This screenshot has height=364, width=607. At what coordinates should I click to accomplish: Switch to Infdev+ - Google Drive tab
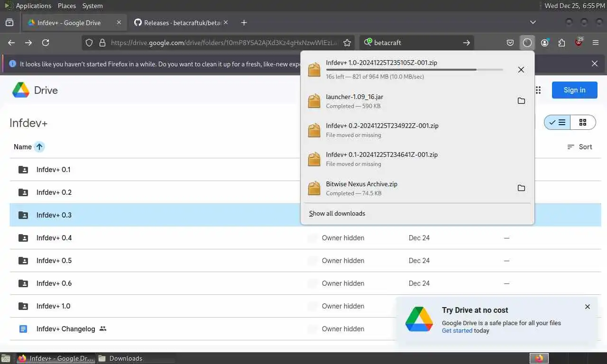pyautogui.click(x=74, y=22)
